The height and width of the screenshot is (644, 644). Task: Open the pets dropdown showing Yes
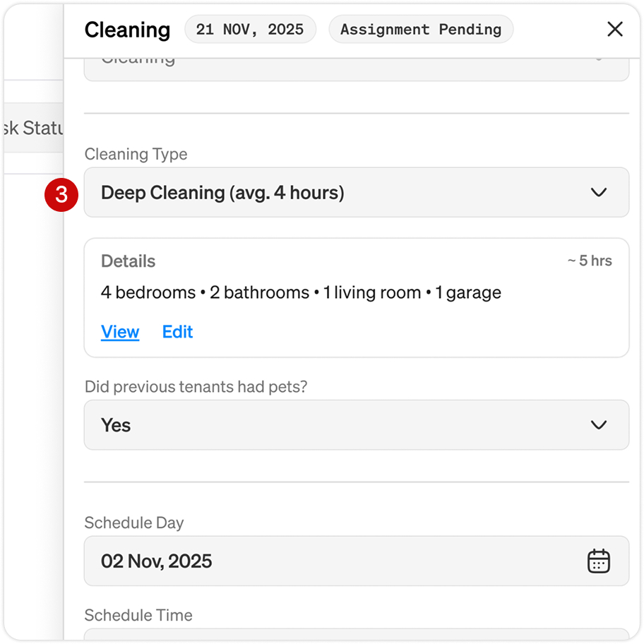click(356, 424)
